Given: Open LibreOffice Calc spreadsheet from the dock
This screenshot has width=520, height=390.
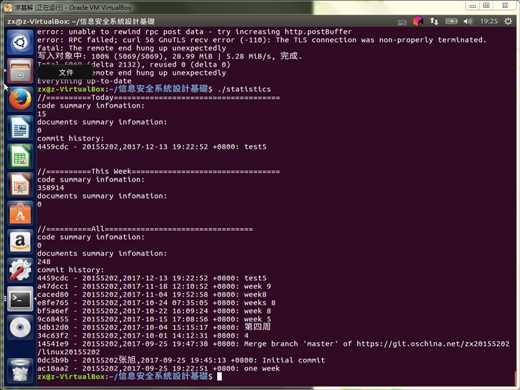Looking at the screenshot, I should [x=20, y=157].
